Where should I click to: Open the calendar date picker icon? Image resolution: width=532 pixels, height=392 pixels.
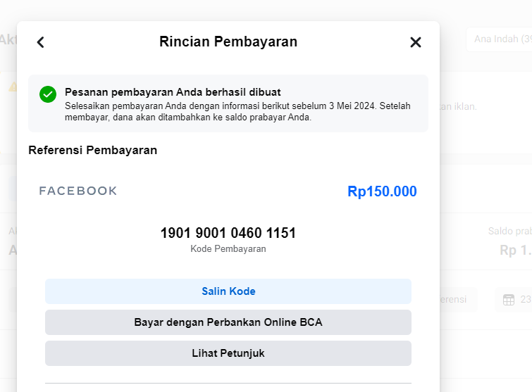pyautogui.click(x=509, y=300)
